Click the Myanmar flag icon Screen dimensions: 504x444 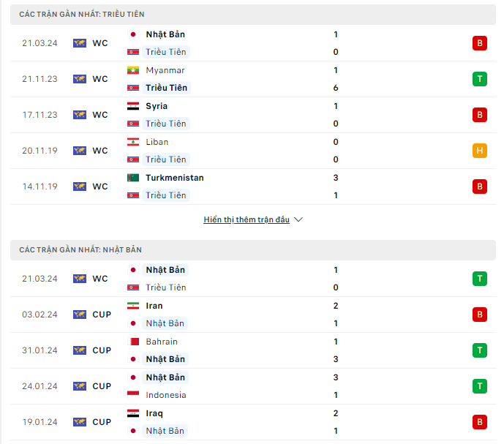pyautogui.click(x=133, y=70)
